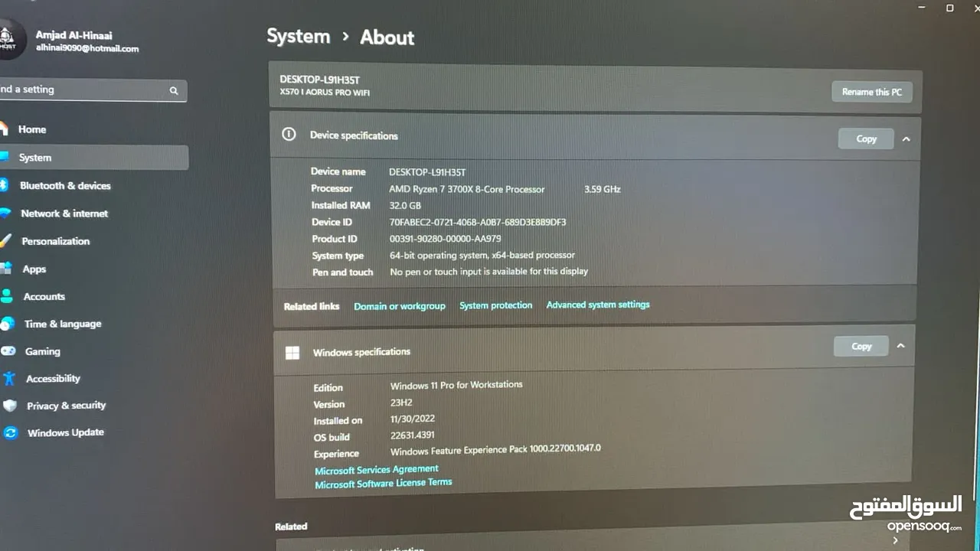
Task: Click the Installed RAM value 32.0 GB
Action: pyautogui.click(x=405, y=206)
